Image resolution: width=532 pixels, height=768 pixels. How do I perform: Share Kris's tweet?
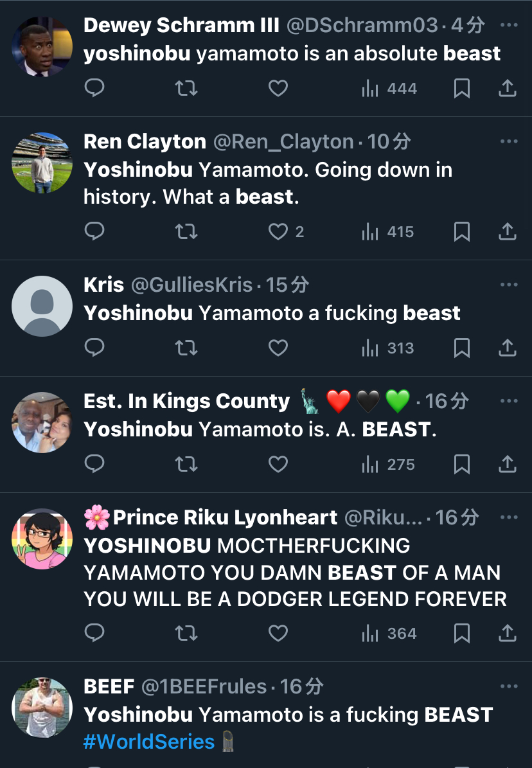tap(508, 348)
